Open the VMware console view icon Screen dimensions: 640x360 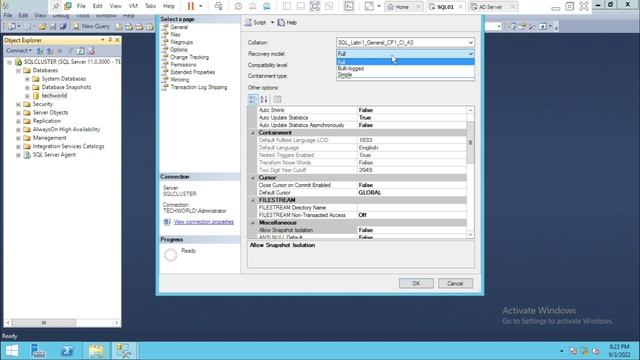349,6
